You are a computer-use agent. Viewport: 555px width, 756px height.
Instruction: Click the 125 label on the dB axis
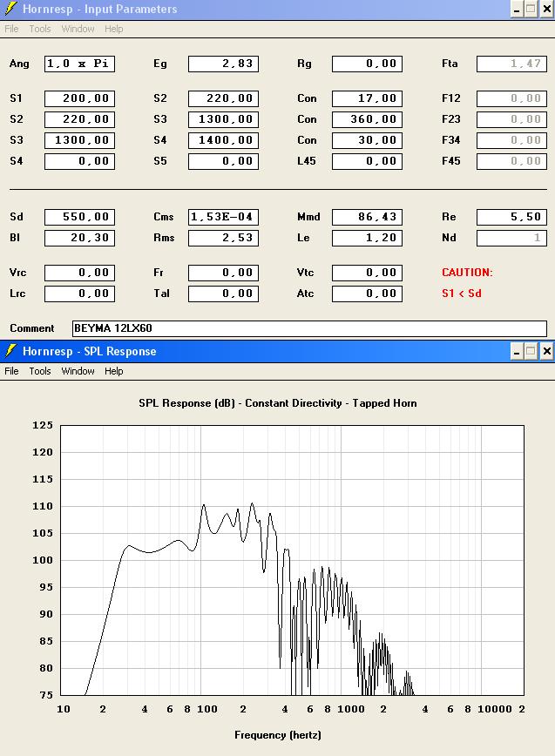tap(43, 425)
